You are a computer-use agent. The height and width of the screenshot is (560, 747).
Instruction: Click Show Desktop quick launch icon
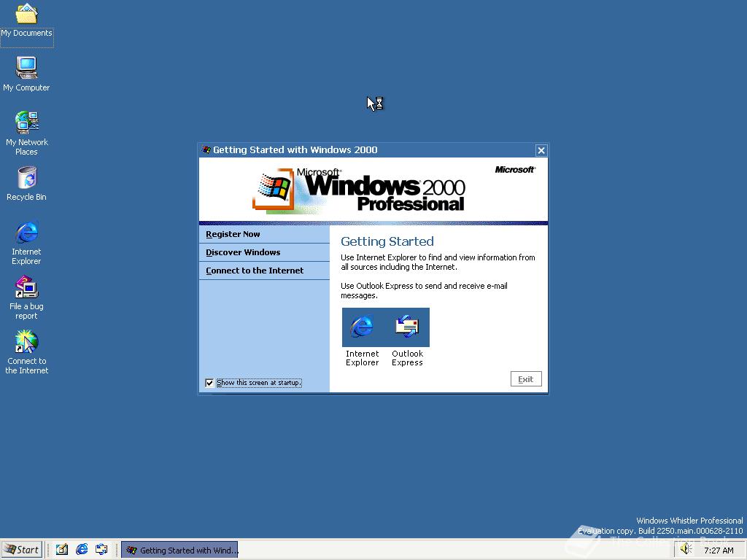click(x=62, y=550)
